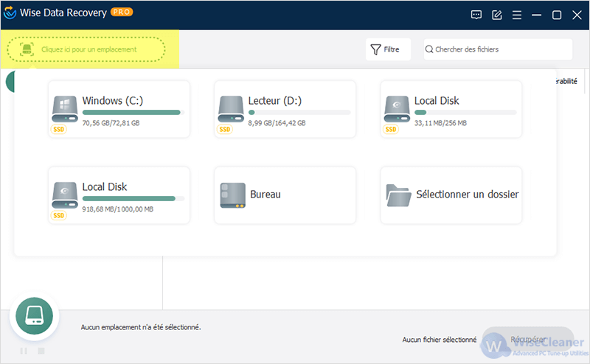The image size is (590, 364).
Task: Open 'Sélectionner un dossier' option
Action: 451,195
